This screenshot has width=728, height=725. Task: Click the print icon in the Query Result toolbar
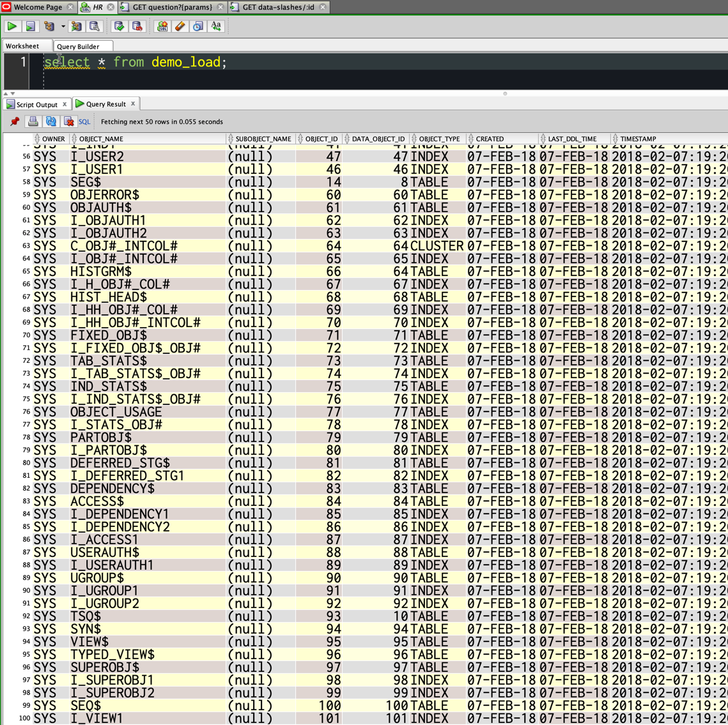coord(33,121)
